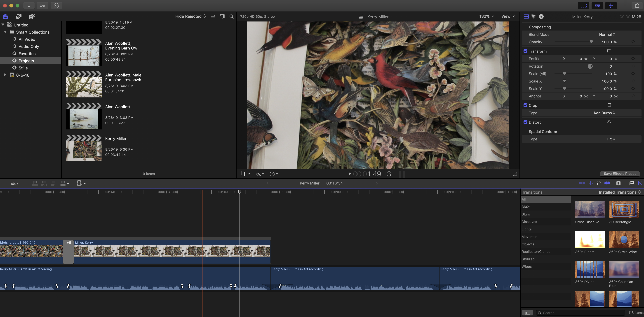Collapse the Smart Collections folder triangle
Screen dimensions: 644x317
[x=5, y=32]
